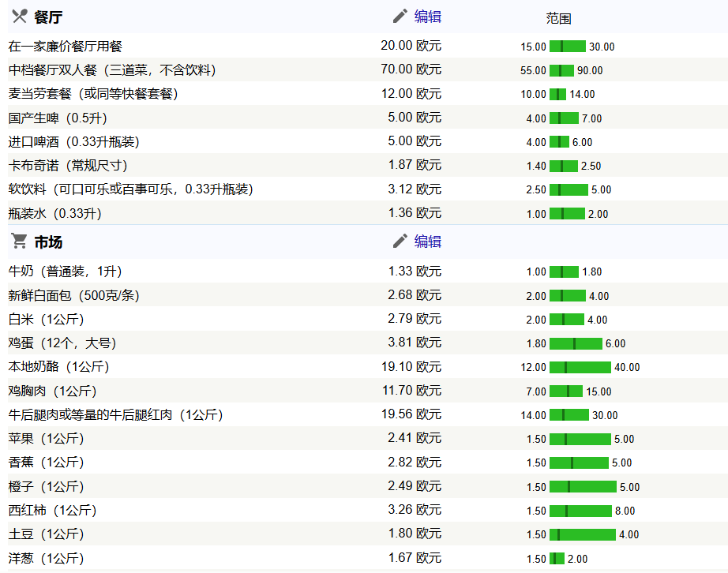The width and height of the screenshot is (728, 573).
Task: Click the range bar for 本地奶酪
Action: click(580, 367)
